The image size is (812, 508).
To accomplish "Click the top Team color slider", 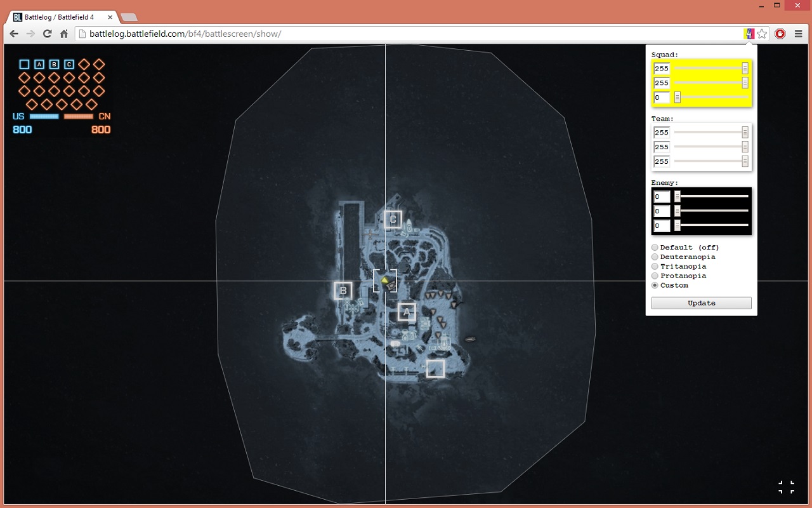I will click(711, 132).
